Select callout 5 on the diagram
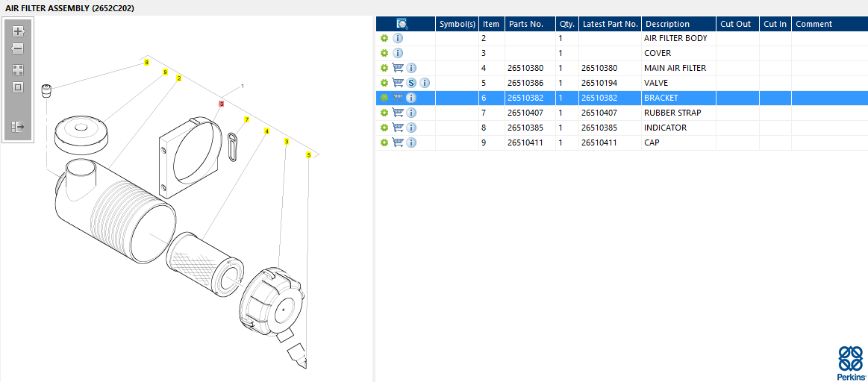The width and height of the screenshot is (868, 382). coord(308,154)
